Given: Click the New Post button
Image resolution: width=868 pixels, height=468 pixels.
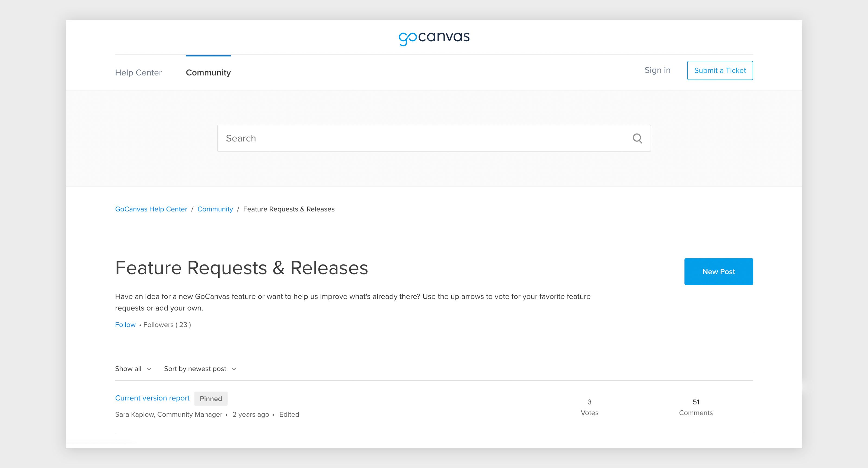Looking at the screenshot, I should (x=718, y=272).
